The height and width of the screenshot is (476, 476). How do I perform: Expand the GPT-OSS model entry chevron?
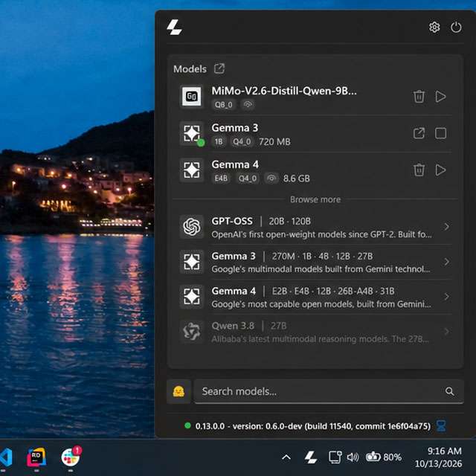coord(446,226)
